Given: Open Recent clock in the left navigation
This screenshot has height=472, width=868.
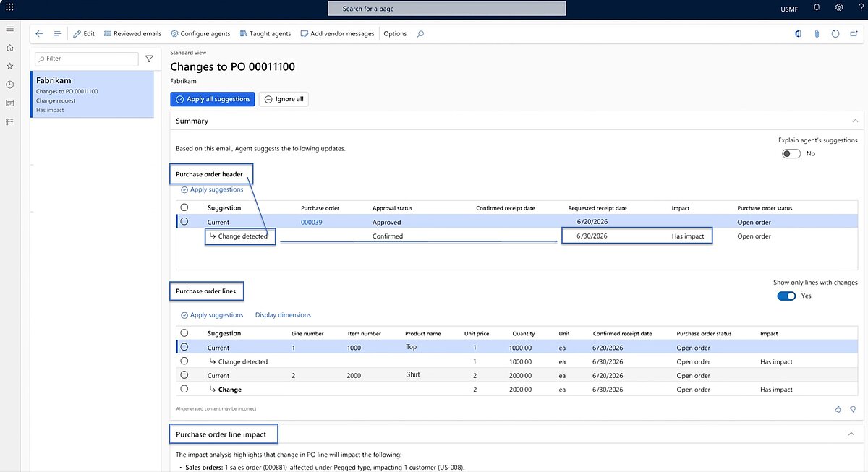Looking at the screenshot, I should (x=9, y=85).
